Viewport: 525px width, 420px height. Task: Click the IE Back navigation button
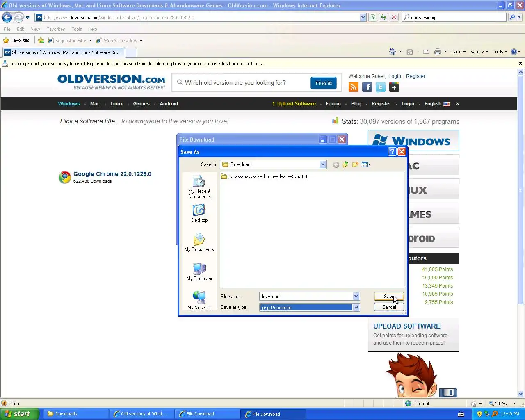[x=7, y=17]
